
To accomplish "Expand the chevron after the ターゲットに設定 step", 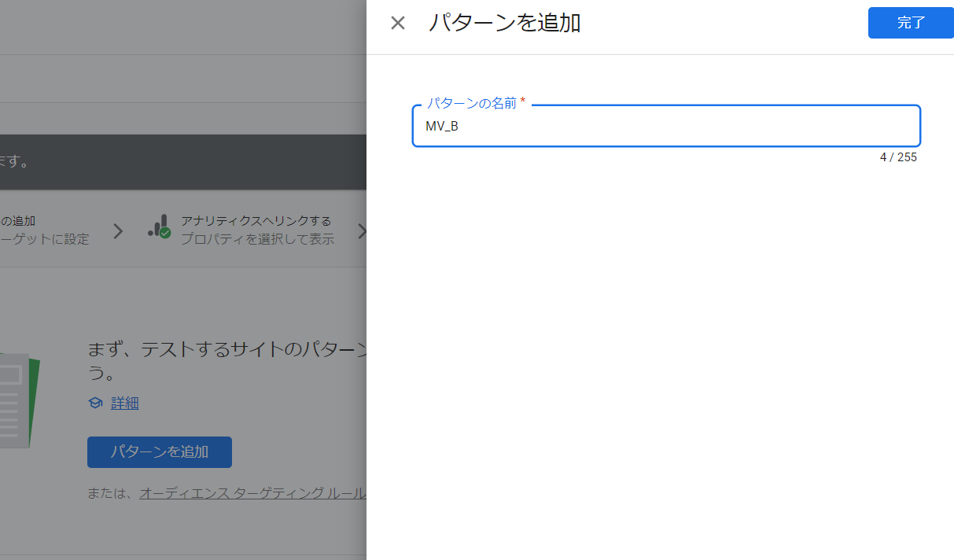I will point(119,230).
